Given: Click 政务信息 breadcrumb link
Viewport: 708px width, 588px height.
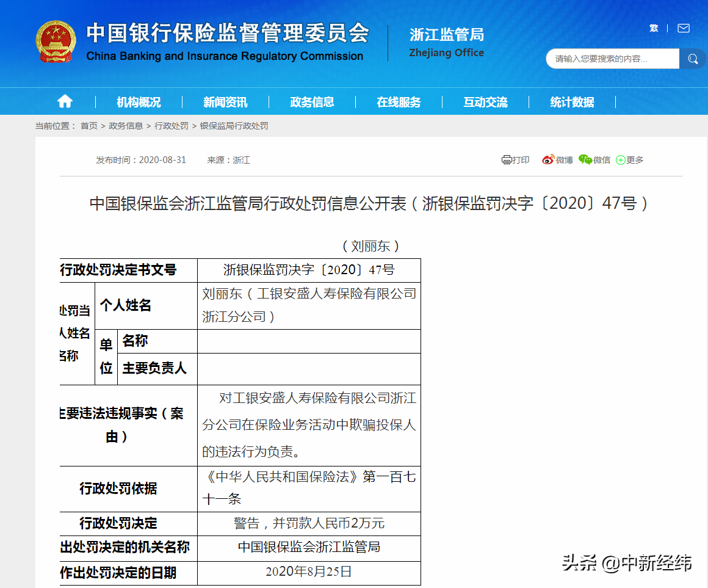Looking at the screenshot, I should pos(126,126).
